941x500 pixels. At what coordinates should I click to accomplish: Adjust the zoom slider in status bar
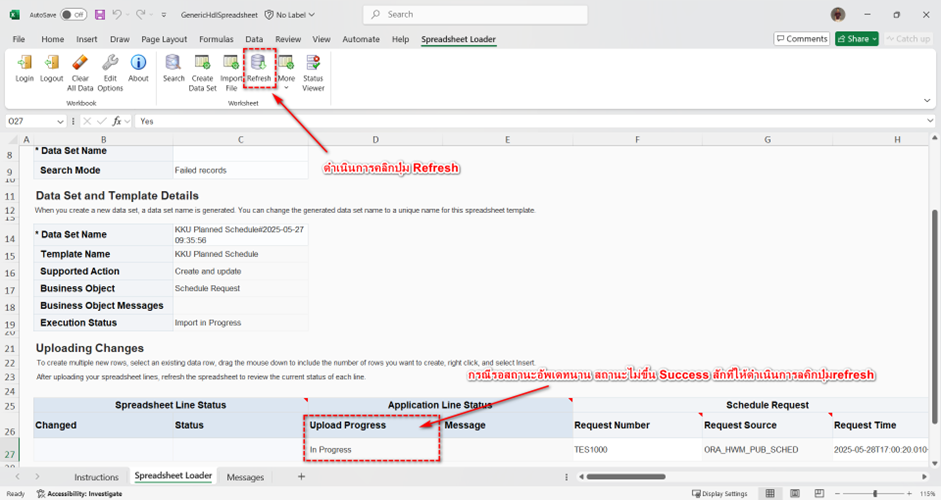click(x=875, y=493)
